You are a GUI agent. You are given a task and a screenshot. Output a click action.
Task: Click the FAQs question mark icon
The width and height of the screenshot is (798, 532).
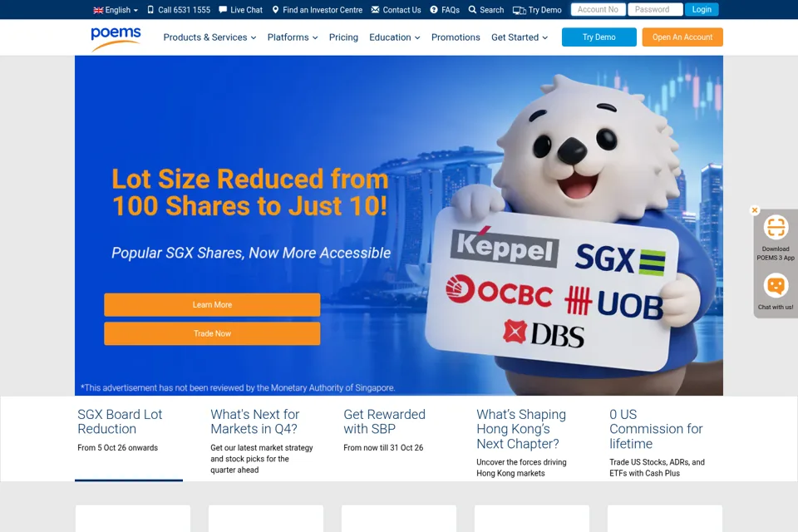click(x=434, y=10)
